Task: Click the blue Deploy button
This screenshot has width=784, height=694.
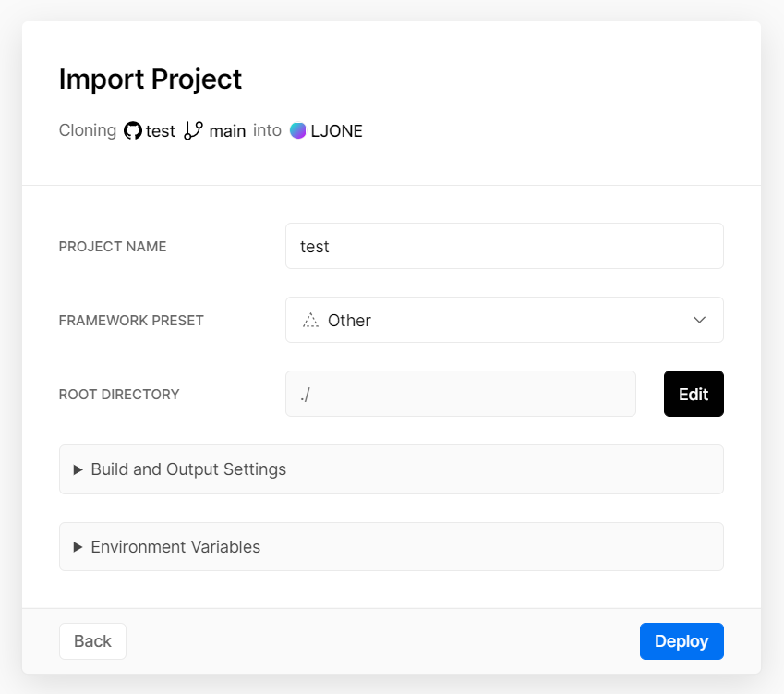Action: tap(681, 641)
